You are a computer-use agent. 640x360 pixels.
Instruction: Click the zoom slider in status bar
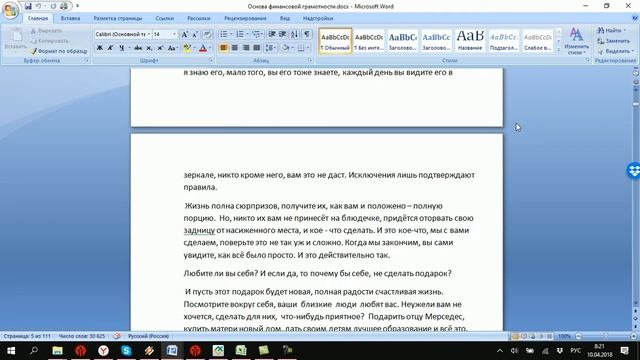pos(606,336)
